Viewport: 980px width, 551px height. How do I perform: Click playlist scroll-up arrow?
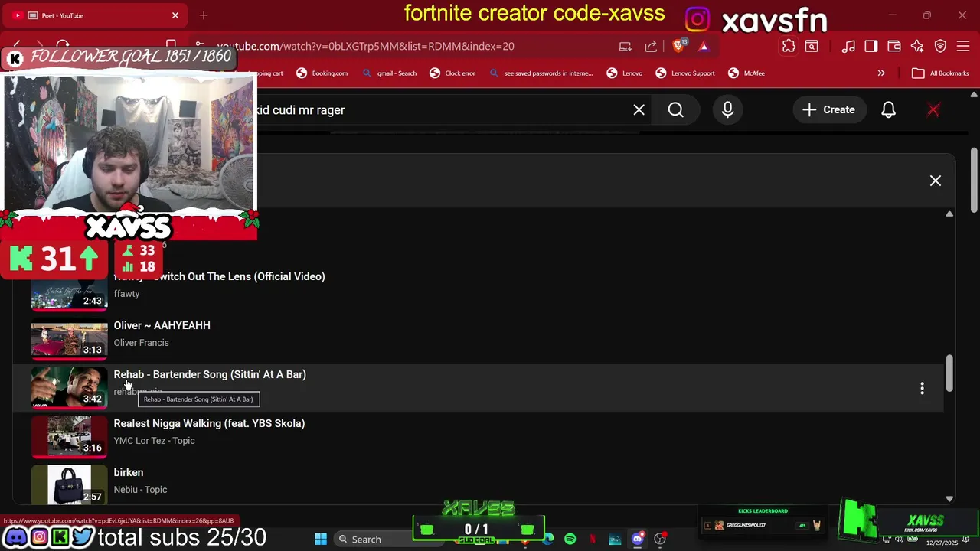949,214
